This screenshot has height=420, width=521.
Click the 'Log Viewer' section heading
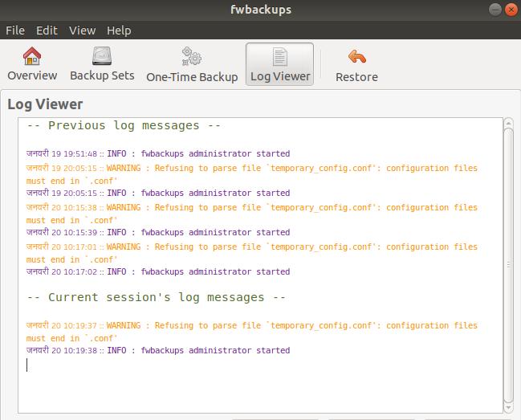(45, 104)
